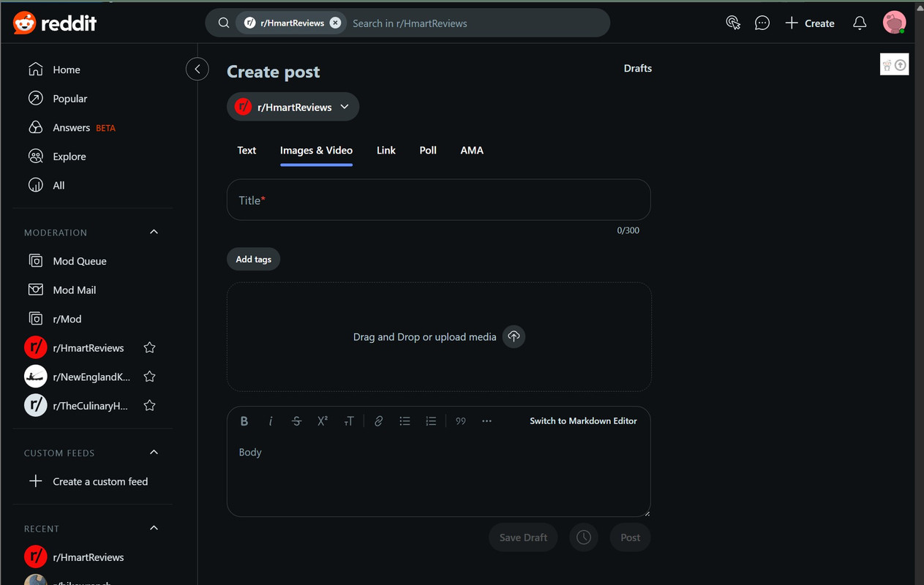Click Switch to Markdown Editor
Screen dimensions: 924x585
coord(583,421)
